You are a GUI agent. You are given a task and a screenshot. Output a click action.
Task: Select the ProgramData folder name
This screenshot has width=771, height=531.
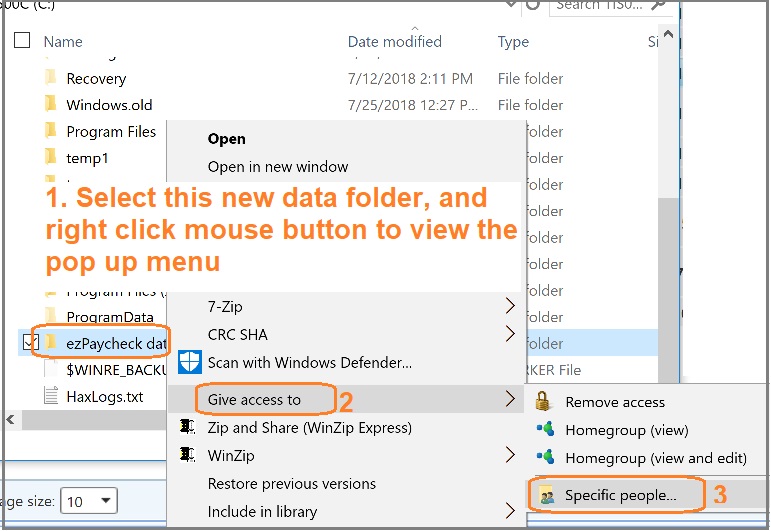pos(110,317)
